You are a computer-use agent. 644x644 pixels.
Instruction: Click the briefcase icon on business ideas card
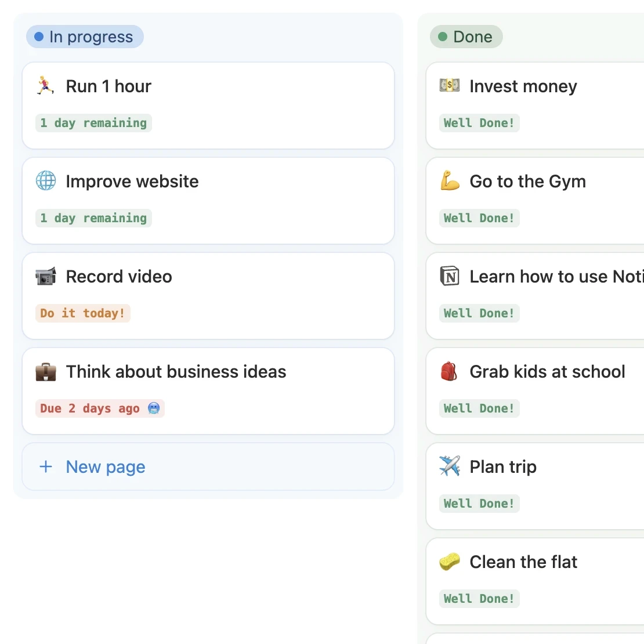click(x=45, y=371)
